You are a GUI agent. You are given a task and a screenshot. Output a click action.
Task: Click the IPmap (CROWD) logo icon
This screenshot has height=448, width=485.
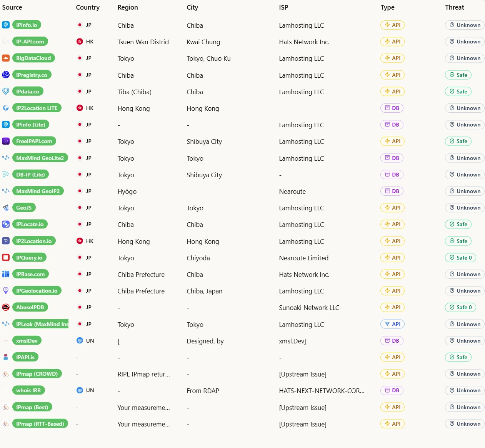click(6, 374)
